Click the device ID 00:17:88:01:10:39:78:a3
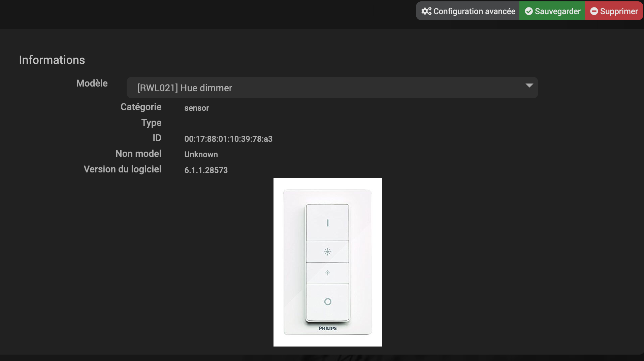Screen dimensions: 644x361 [228, 139]
